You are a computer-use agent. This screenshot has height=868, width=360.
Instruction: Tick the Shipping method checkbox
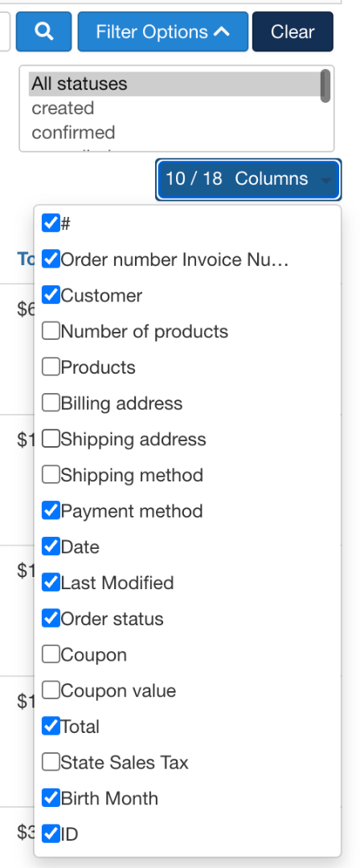click(x=51, y=475)
